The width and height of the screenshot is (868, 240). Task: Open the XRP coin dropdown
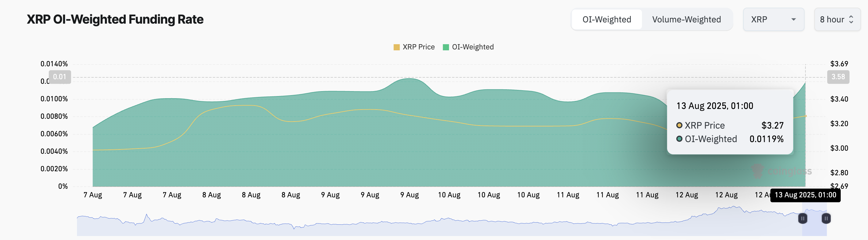(x=773, y=20)
